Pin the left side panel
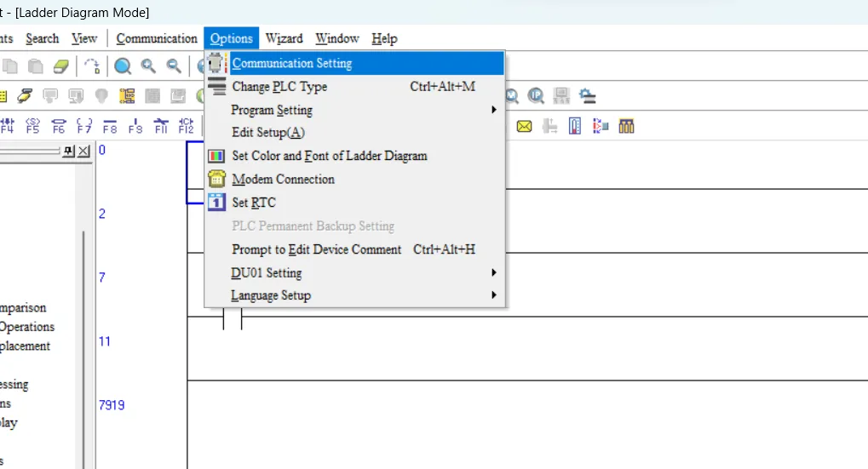 [x=69, y=151]
